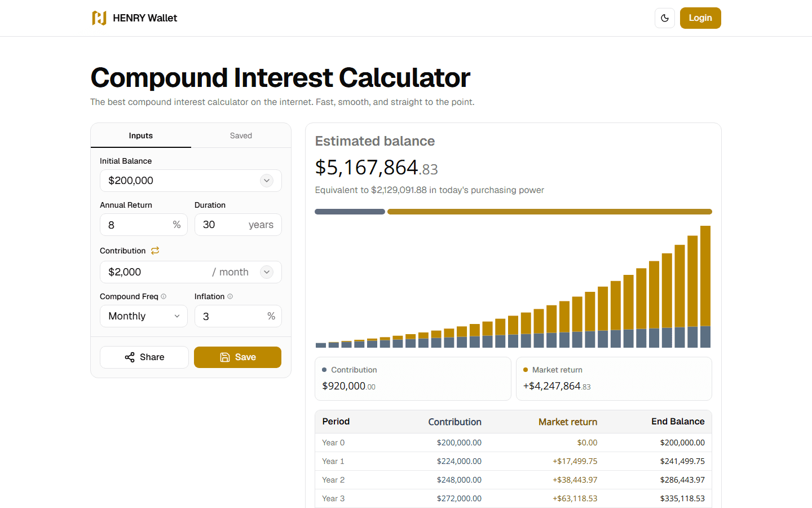The height and width of the screenshot is (508, 812).
Task: Toggle dark mode moon icon
Action: coord(665,18)
